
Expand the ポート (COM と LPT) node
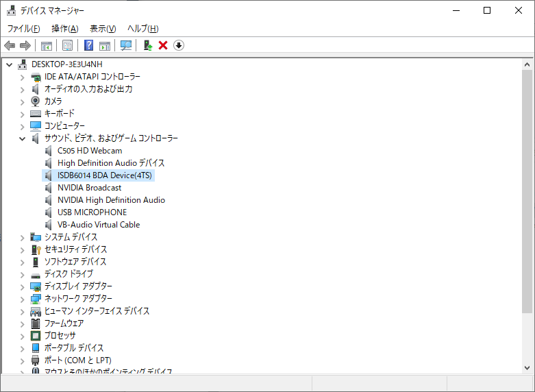click(23, 361)
